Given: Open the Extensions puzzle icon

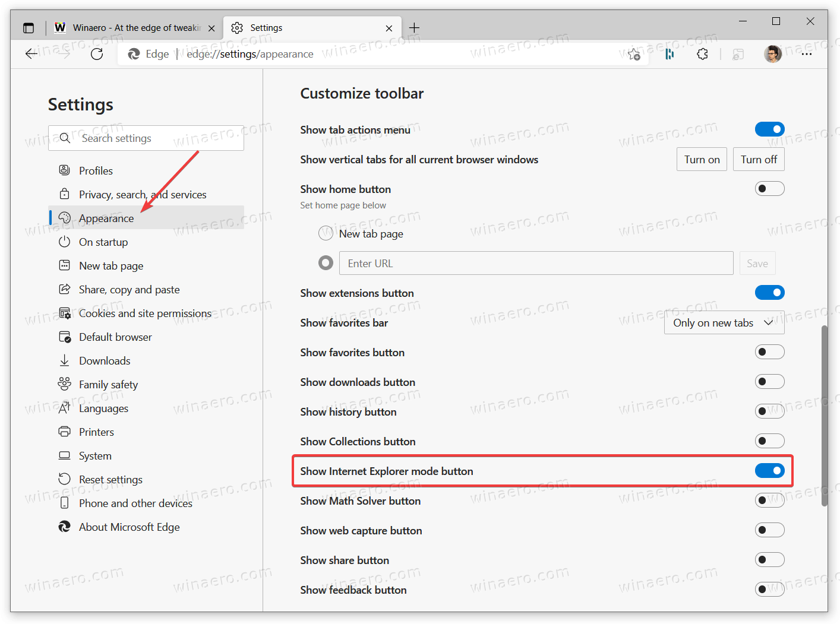Looking at the screenshot, I should 702,54.
